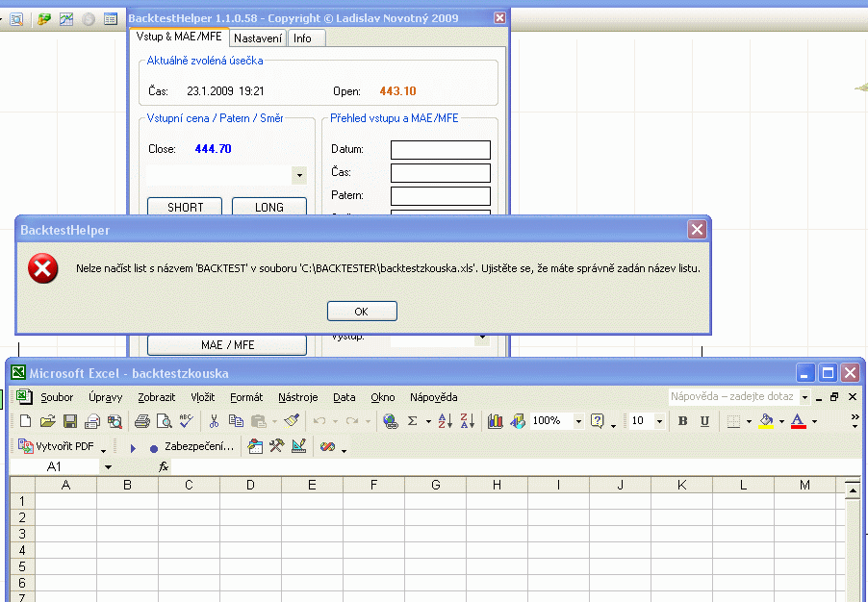The image size is (868, 602).
Task: Open the Soubor menu
Action: (57, 397)
